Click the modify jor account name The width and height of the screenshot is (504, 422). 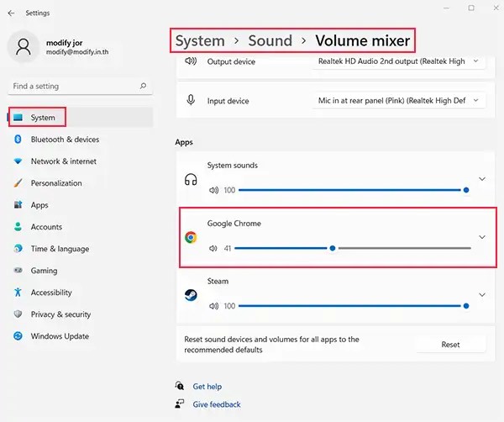click(65, 43)
